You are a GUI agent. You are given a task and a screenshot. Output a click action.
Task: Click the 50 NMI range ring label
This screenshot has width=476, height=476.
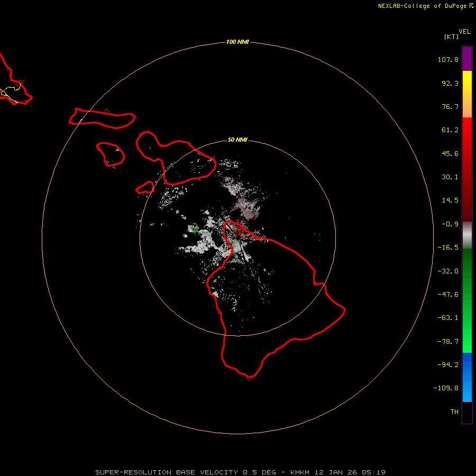[237, 140]
